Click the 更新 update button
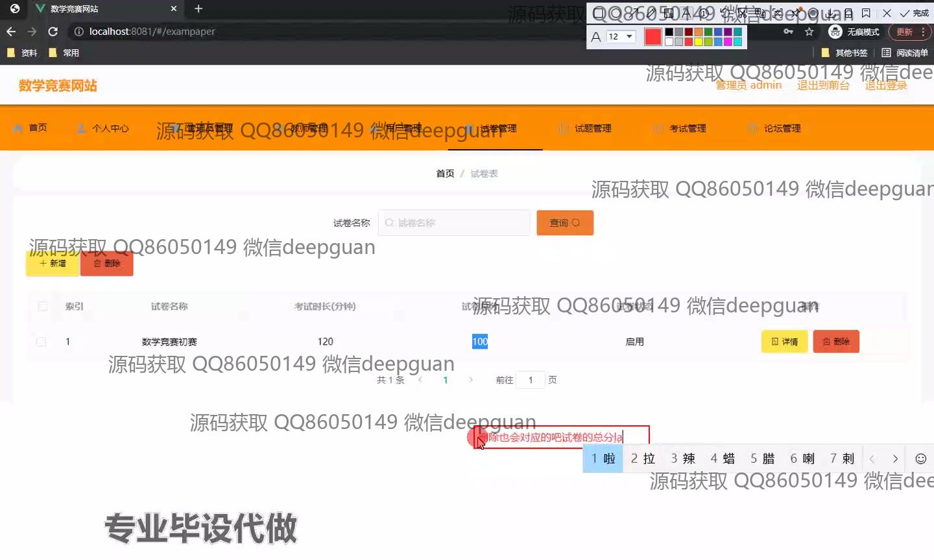Viewport: 934px width, 560px height. (904, 32)
